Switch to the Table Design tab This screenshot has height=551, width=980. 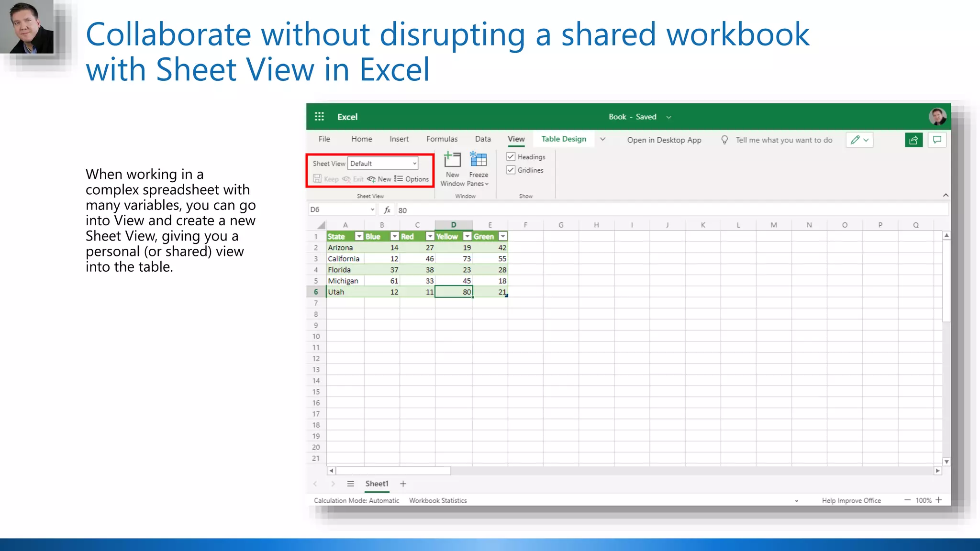(564, 139)
